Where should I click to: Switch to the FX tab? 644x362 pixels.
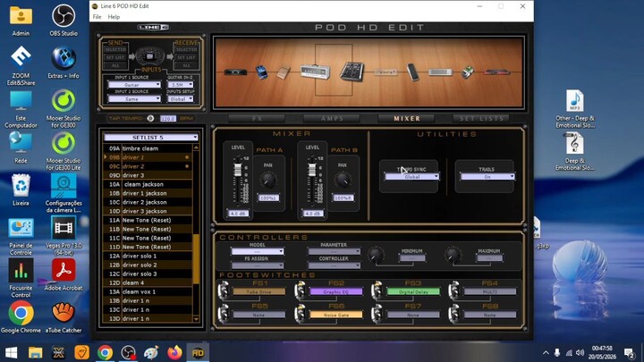point(257,119)
